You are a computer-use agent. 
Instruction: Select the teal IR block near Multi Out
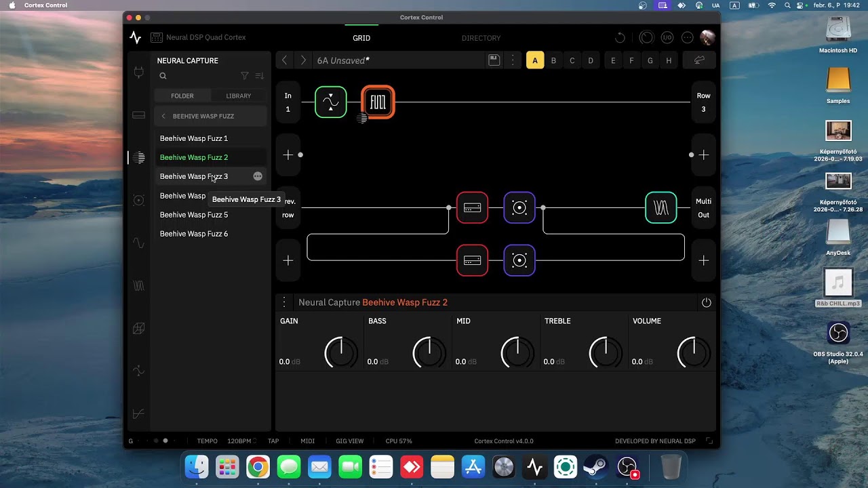(661, 207)
